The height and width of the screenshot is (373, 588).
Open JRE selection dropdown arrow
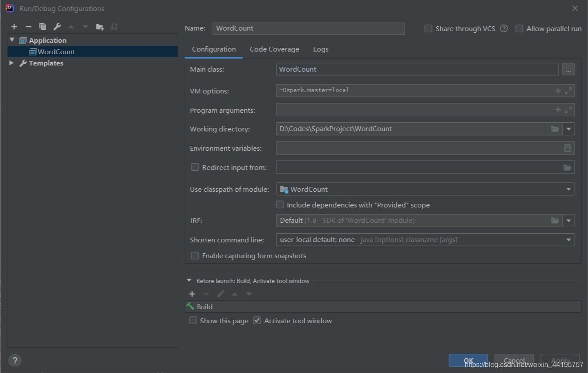[x=568, y=221]
